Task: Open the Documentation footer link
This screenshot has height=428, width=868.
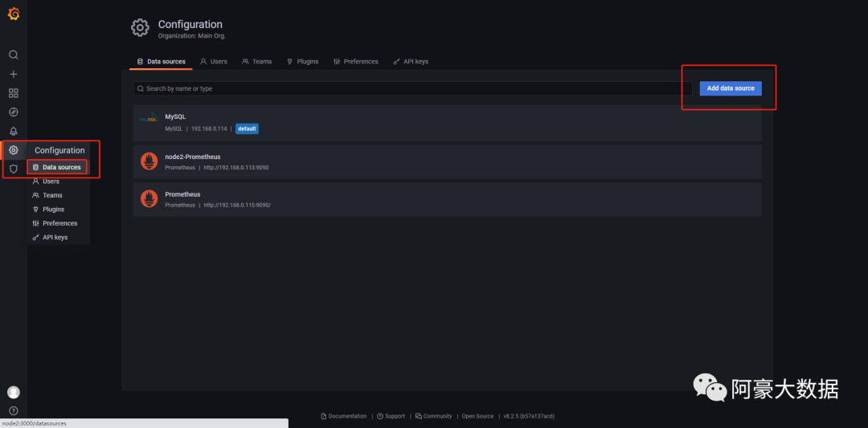Action: click(344, 416)
